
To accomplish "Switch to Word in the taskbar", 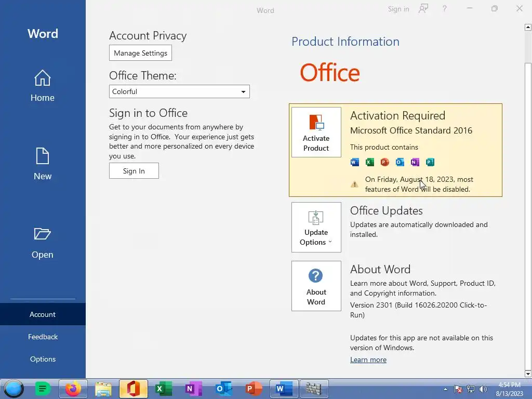I will coord(284,389).
